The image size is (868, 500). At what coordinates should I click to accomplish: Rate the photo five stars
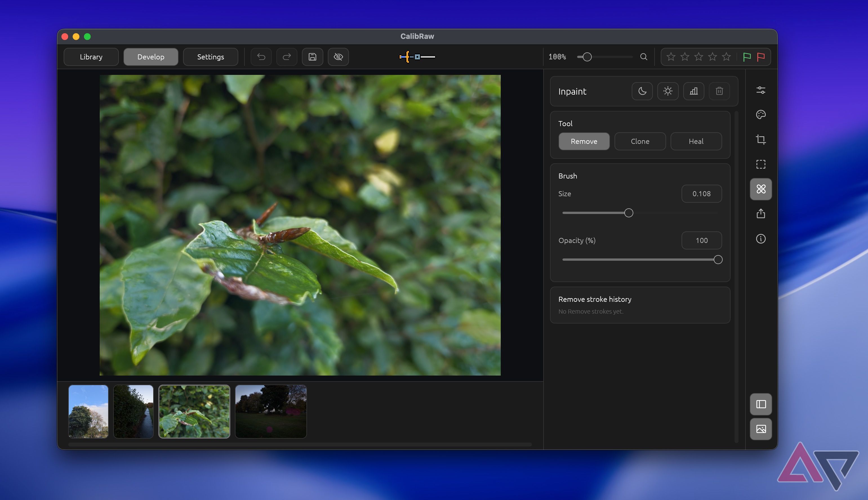point(726,57)
